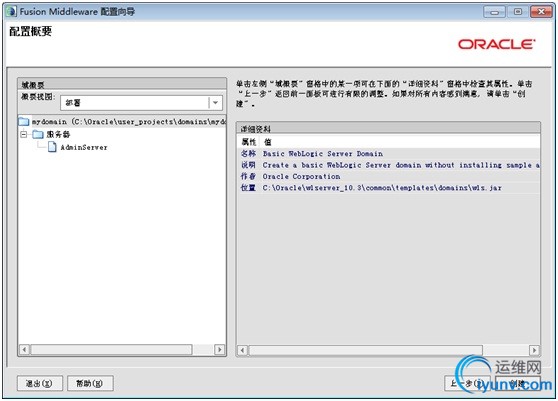Screen dimensions: 558x401
Task: Click the 位置 property label
Action: (x=248, y=188)
